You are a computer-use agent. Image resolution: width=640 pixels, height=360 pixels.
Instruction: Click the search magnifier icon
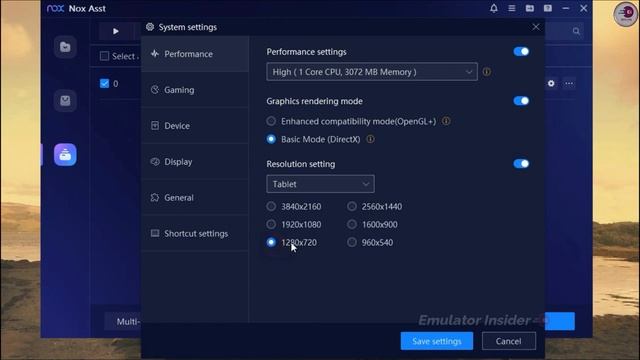click(576, 31)
